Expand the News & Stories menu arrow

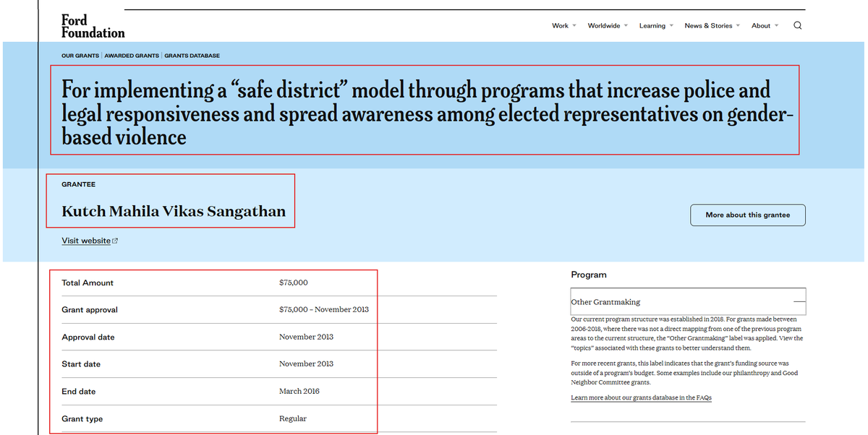[x=738, y=25]
